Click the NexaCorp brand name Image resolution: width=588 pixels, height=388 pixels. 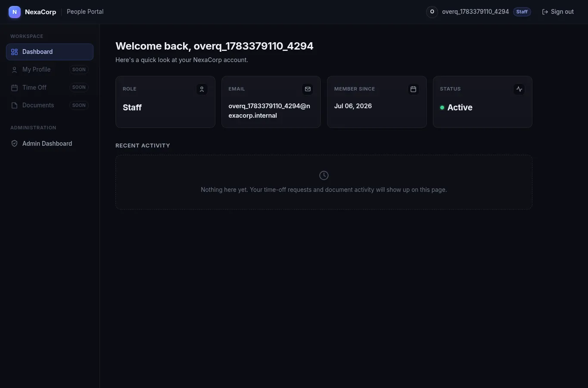40,12
